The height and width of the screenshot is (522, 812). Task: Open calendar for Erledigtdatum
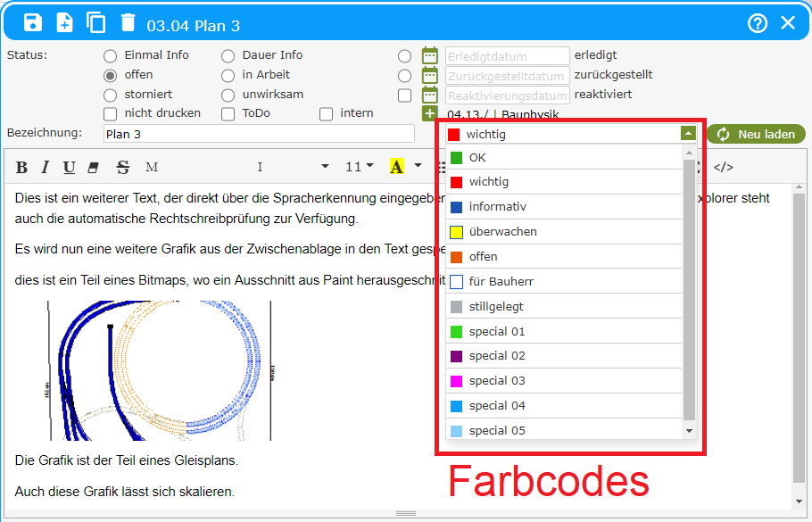point(429,55)
